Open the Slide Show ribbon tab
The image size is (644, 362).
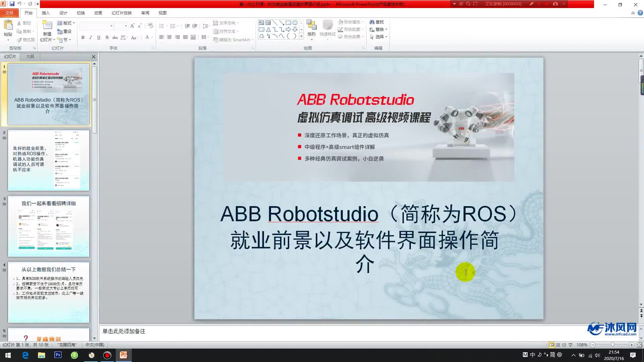[x=121, y=13]
